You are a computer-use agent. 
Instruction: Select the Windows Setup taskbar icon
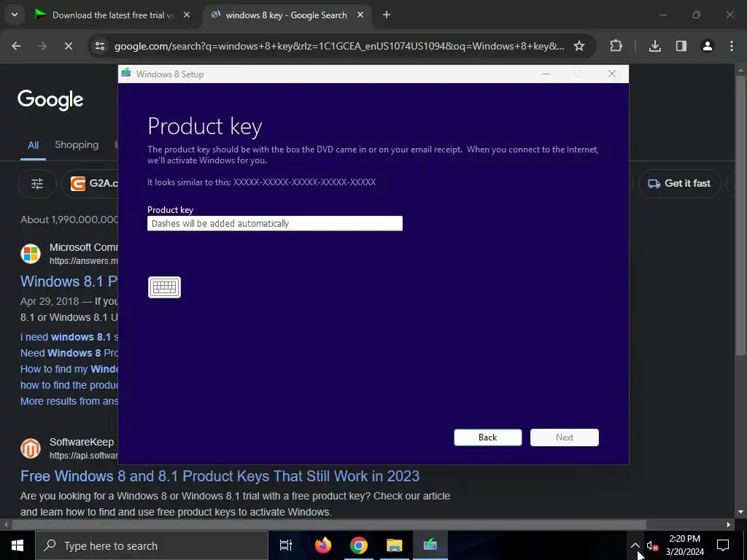pos(430,545)
